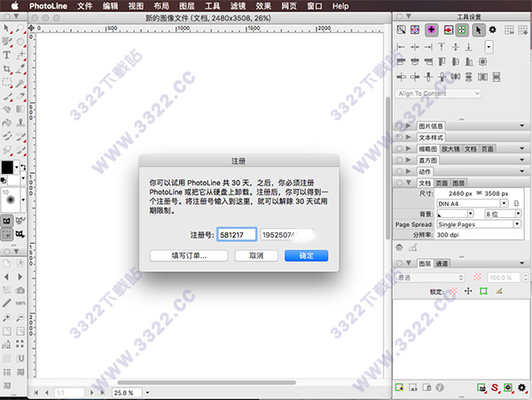Select the gradient tool
Screen dimensions: 532x400
[x=20, y=109]
